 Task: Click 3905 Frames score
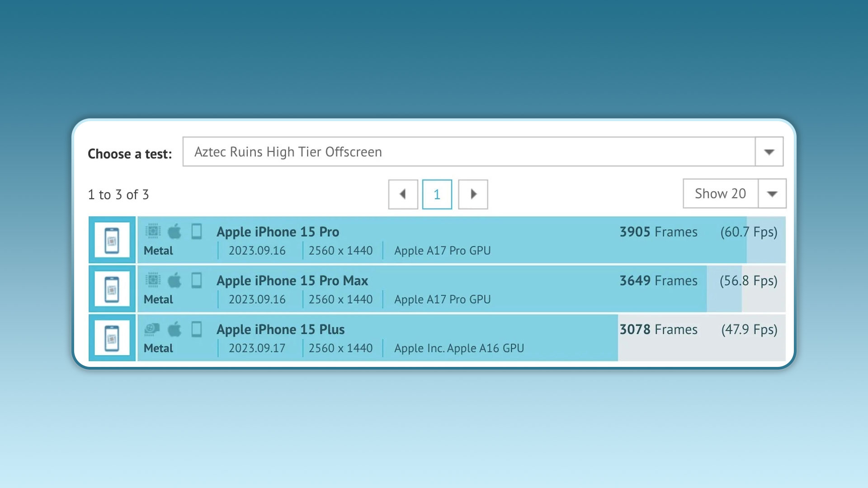pyautogui.click(x=658, y=232)
